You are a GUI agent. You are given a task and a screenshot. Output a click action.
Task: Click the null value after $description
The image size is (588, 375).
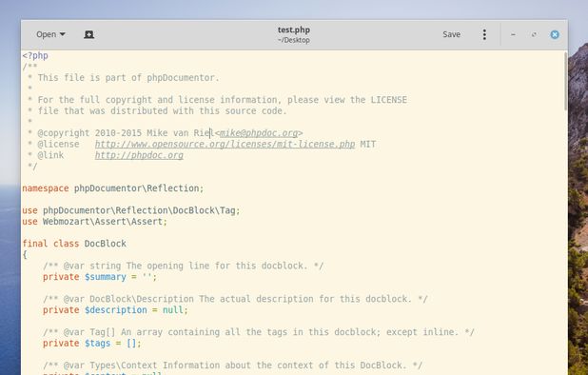click(x=173, y=310)
